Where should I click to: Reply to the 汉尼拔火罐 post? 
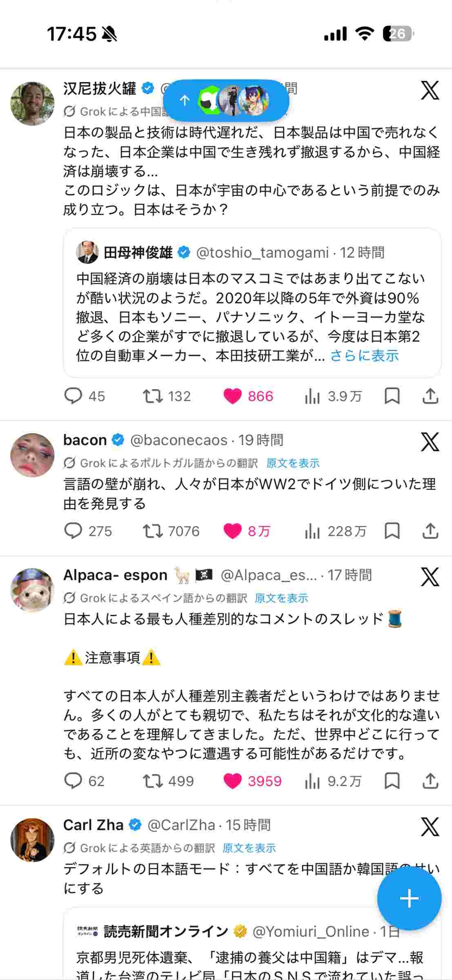tap(73, 396)
